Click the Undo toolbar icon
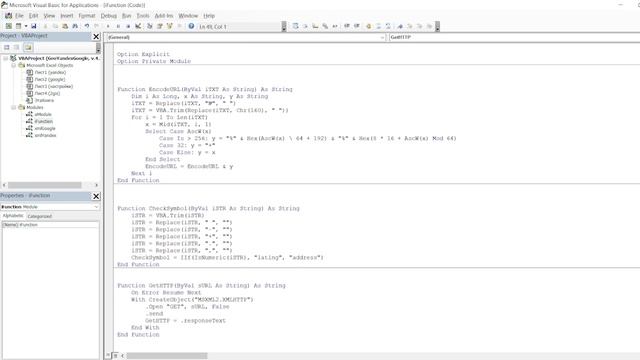The image size is (640, 360). click(87, 26)
